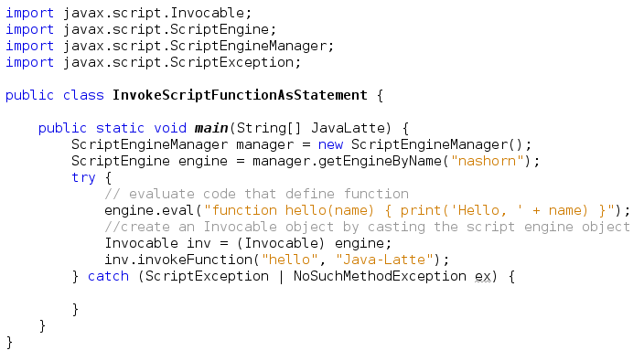
Task: Click the JavaLatte parameter name
Action: 350,128
